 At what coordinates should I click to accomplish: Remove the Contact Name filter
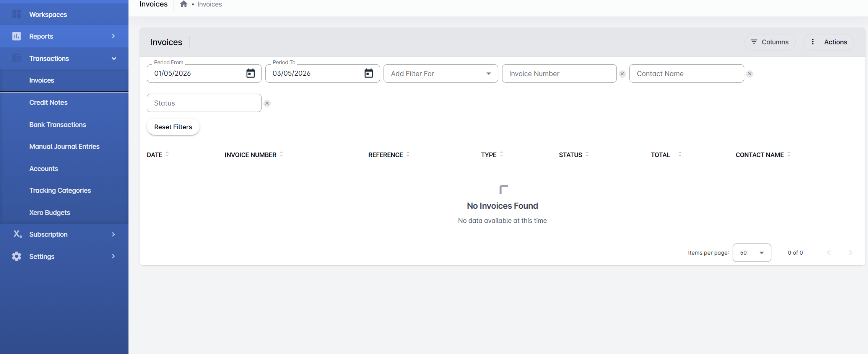749,74
